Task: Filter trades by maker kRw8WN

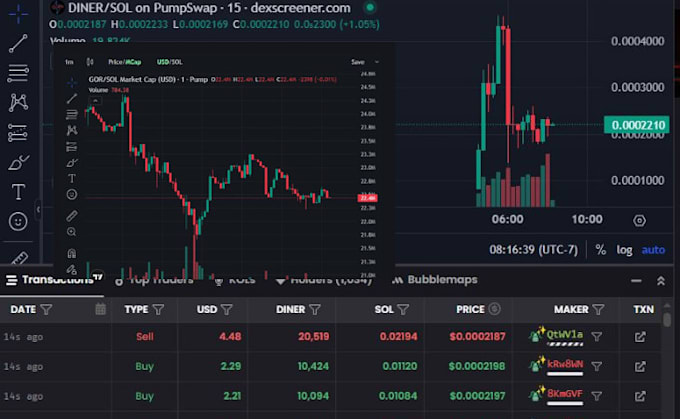Action: click(597, 367)
